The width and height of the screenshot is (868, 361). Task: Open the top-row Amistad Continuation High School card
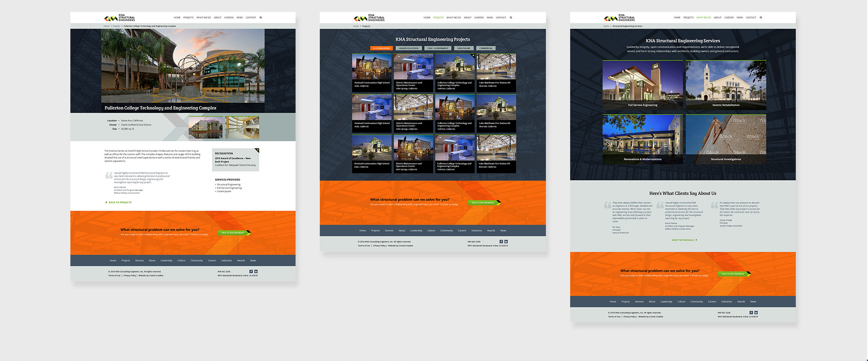coord(372,73)
